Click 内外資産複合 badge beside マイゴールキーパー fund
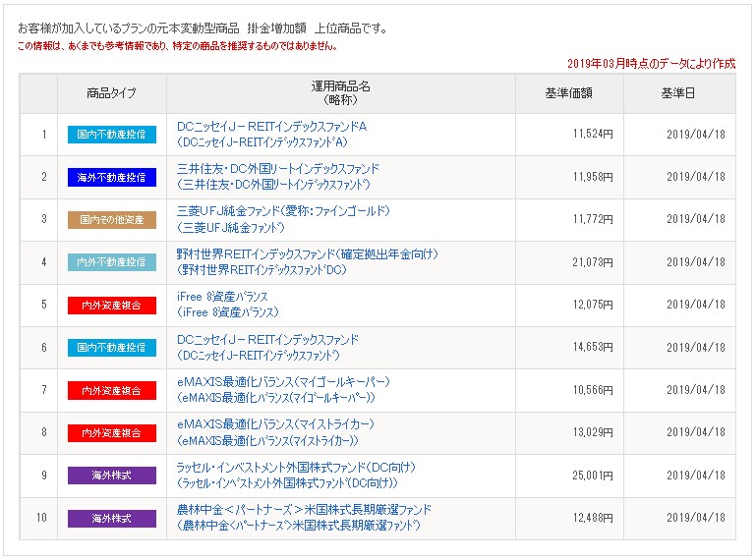 [x=112, y=390]
